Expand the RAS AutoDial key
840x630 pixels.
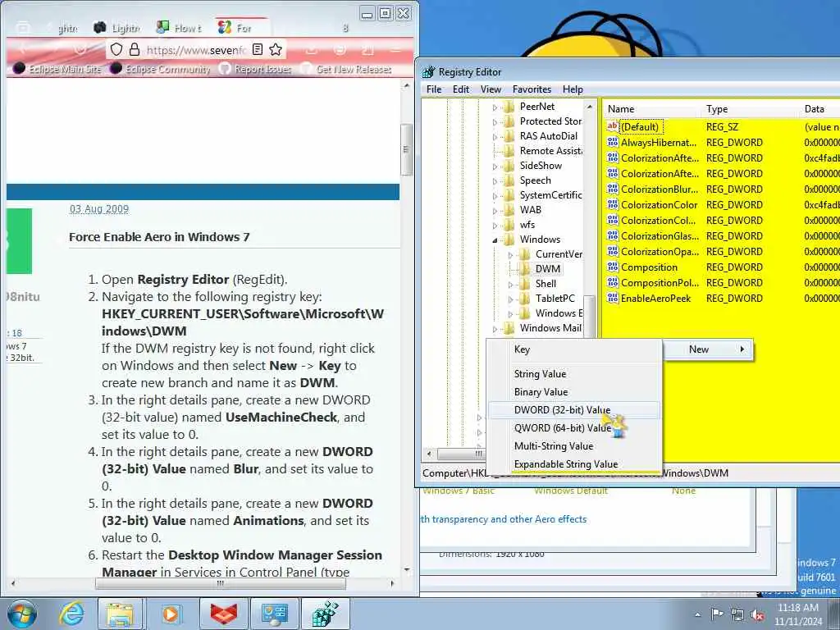(495, 137)
